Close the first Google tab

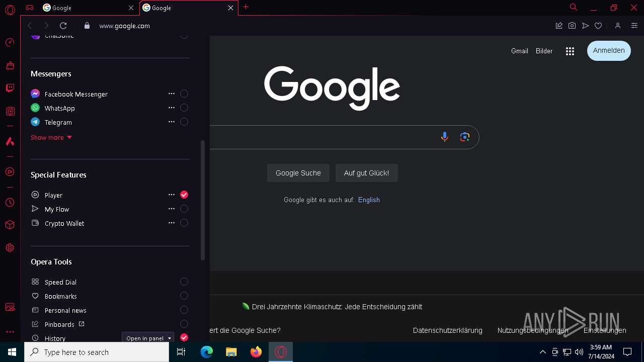click(131, 8)
